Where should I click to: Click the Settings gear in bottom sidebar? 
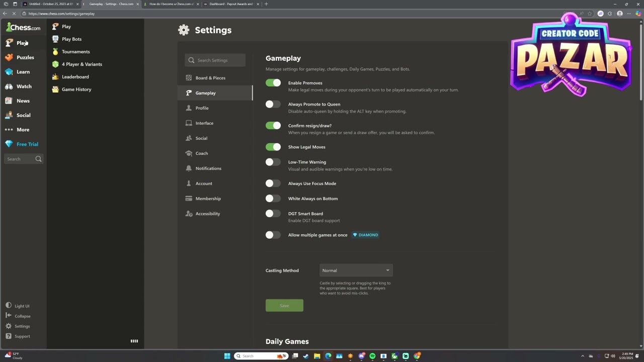(9, 326)
